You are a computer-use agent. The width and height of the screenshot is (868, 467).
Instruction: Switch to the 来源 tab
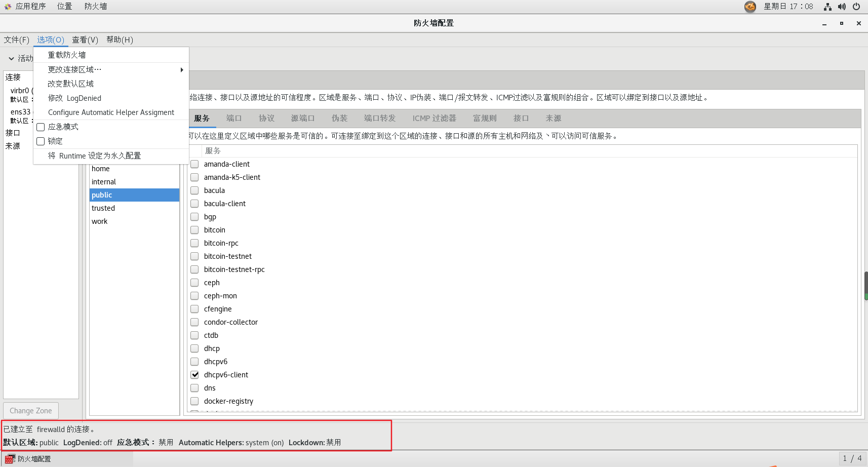(554, 118)
